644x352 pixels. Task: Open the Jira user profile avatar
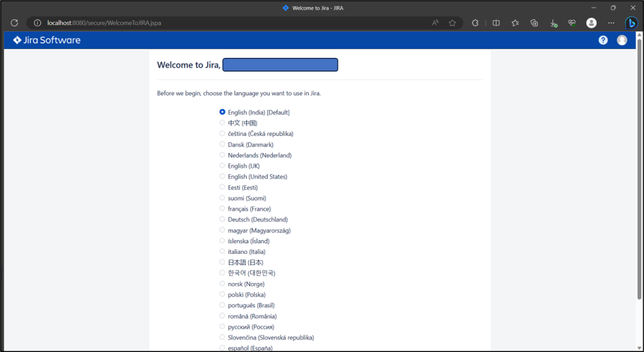(x=622, y=40)
